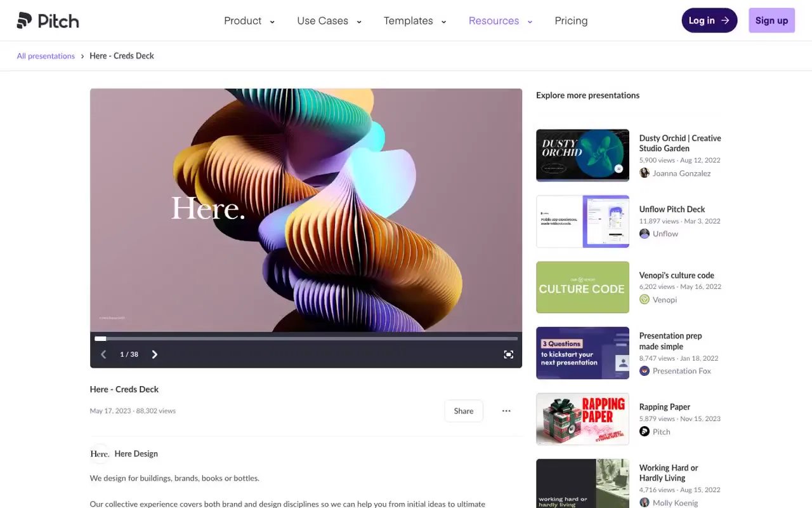This screenshot has width=812, height=508.
Task: Open the Unflow Pitch Deck thumbnail
Action: 582,222
